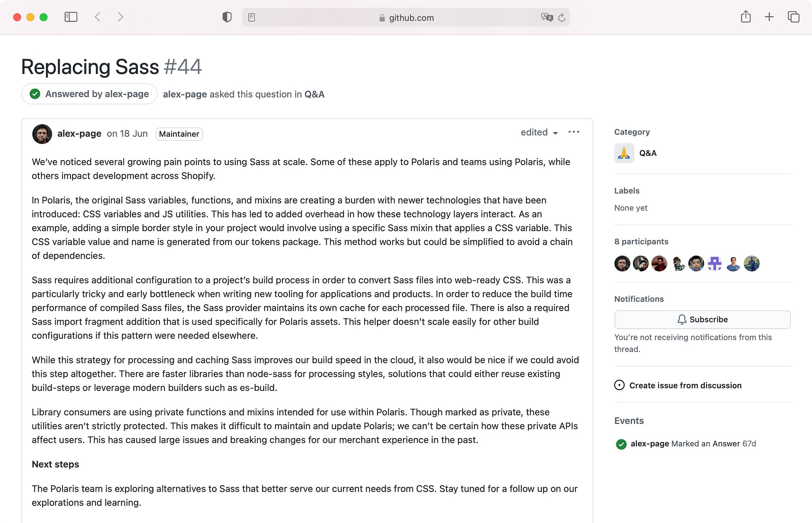Image resolution: width=812 pixels, height=523 pixels.
Task: Show the tab overview
Action: (x=793, y=17)
